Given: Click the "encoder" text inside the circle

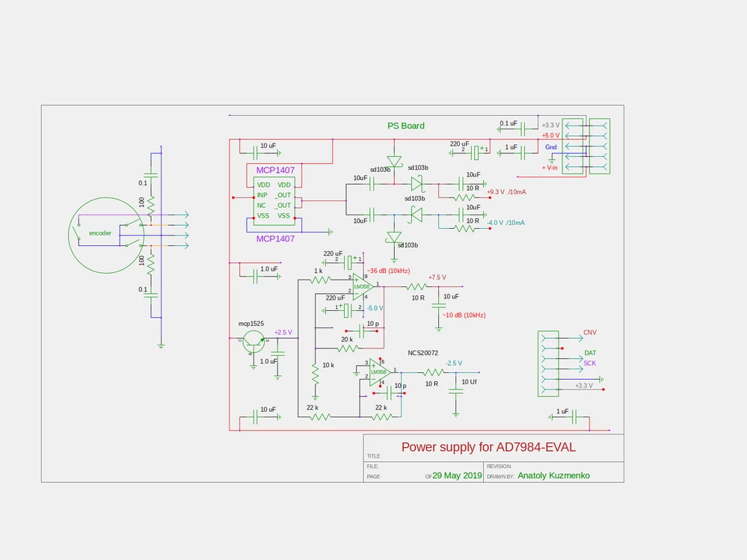Looking at the screenshot, I should point(100,233).
